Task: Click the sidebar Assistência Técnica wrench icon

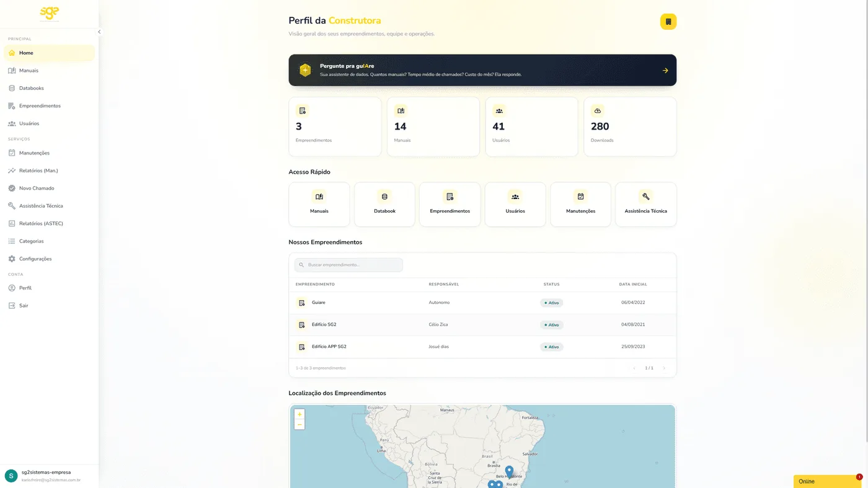Action: click(12, 206)
